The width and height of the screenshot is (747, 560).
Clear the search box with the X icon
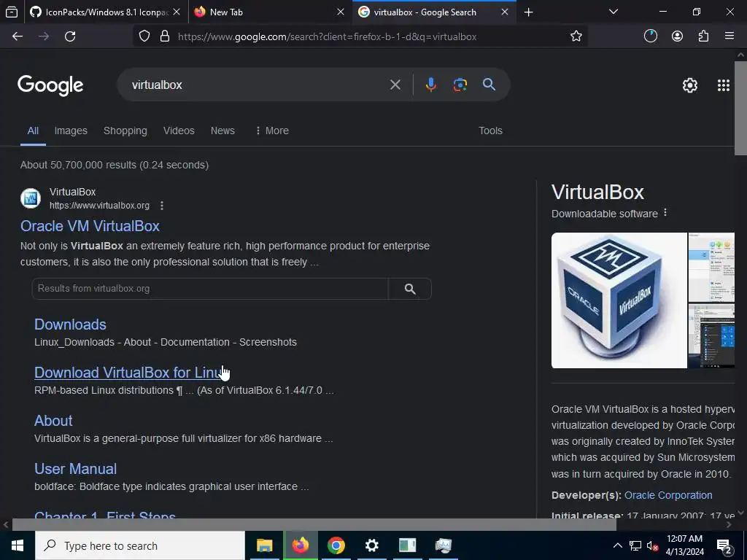pyautogui.click(x=395, y=85)
